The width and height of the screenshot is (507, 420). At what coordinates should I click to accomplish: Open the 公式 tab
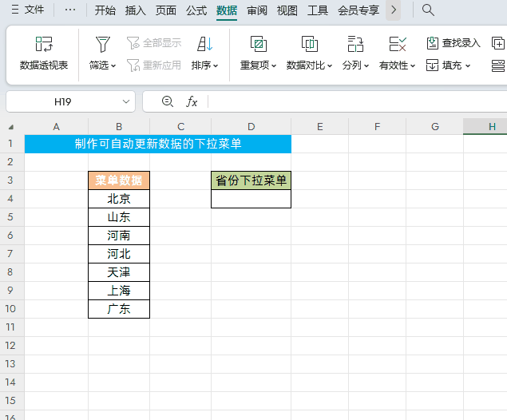click(x=196, y=10)
